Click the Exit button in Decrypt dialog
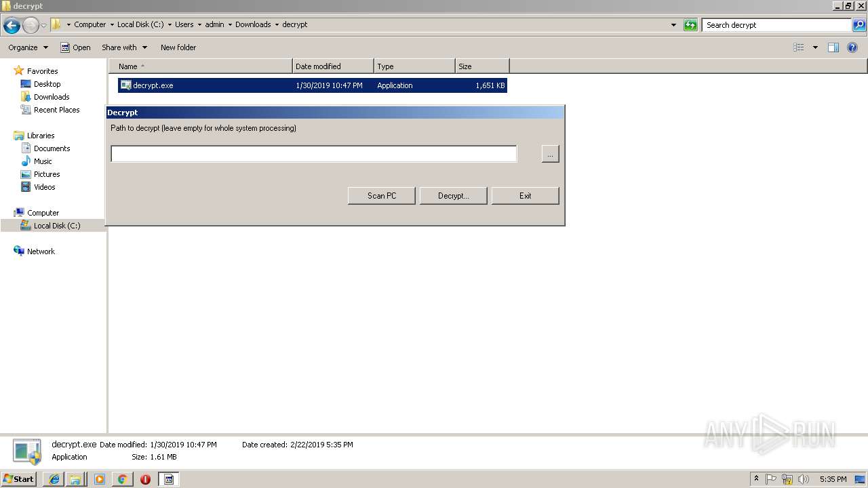Viewport: 868px width, 488px height. (526, 196)
